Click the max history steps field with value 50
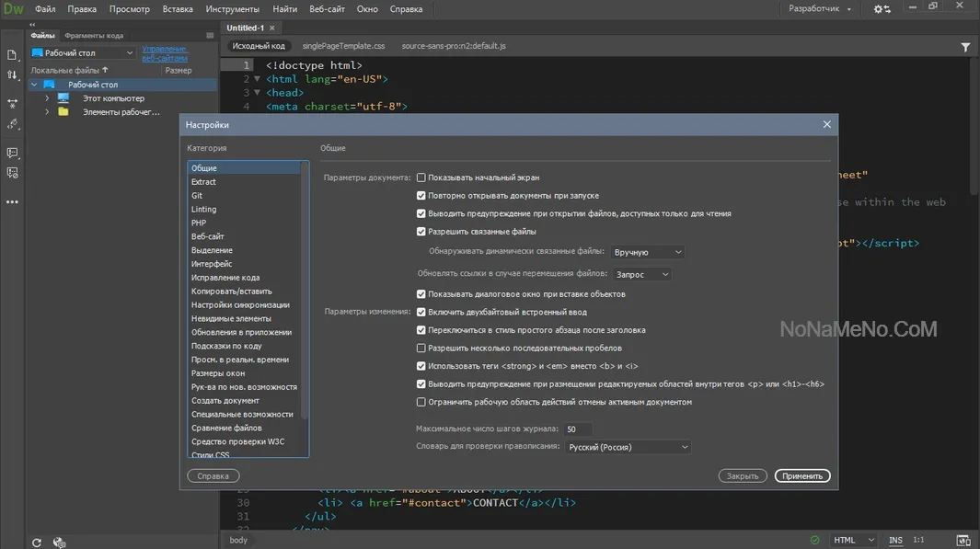 (578, 429)
